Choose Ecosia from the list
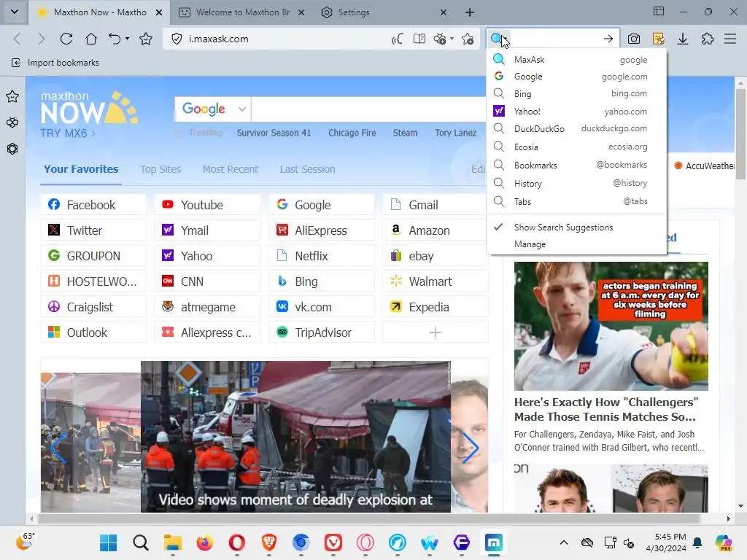This screenshot has width=747, height=560. point(576,147)
